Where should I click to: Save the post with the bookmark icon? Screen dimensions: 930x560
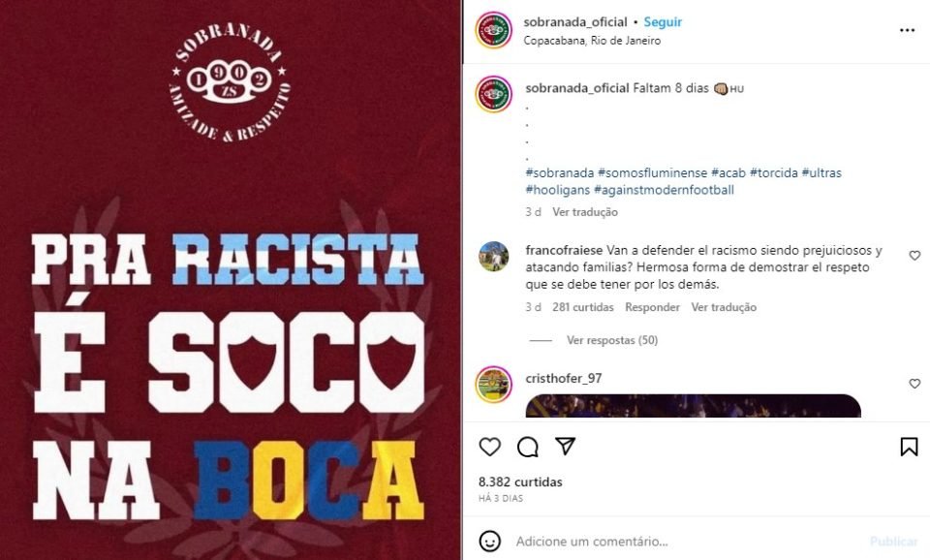click(x=909, y=447)
